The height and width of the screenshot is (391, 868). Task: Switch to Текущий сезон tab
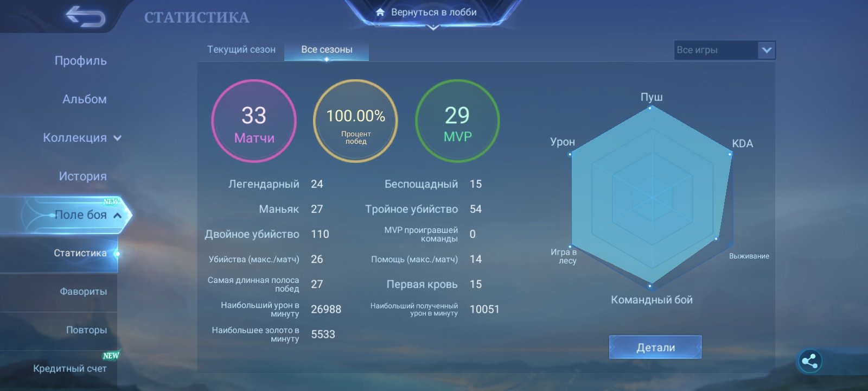pyautogui.click(x=241, y=49)
